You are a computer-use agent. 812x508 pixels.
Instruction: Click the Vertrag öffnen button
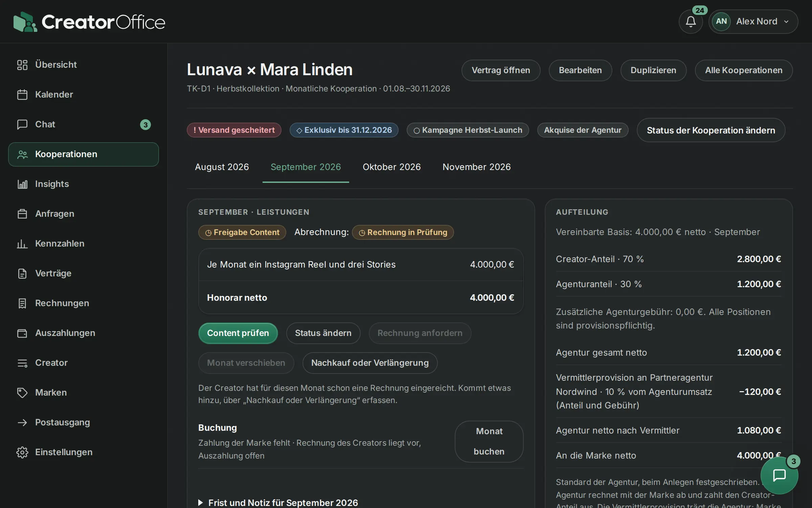[501, 70]
